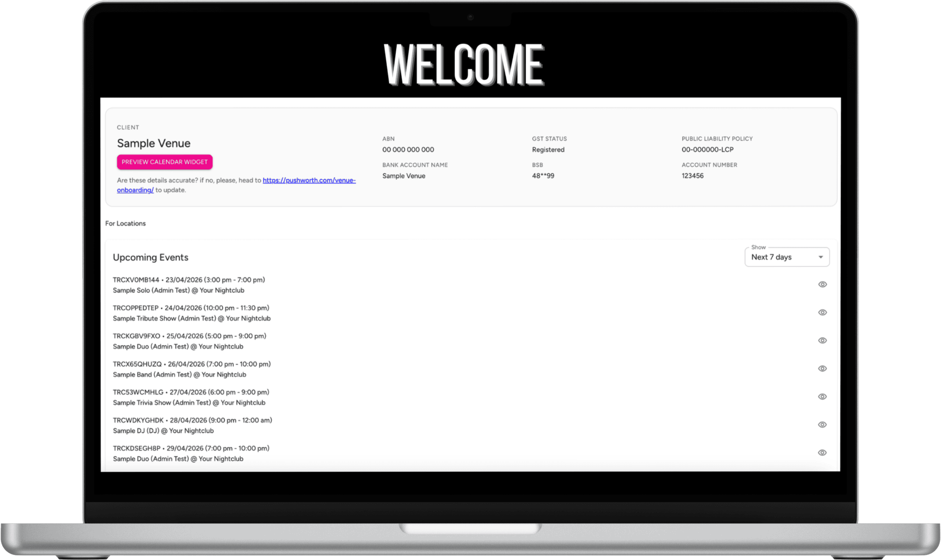Select Sample Solo (Admin Test) @ Your Nightclub

click(179, 290)
